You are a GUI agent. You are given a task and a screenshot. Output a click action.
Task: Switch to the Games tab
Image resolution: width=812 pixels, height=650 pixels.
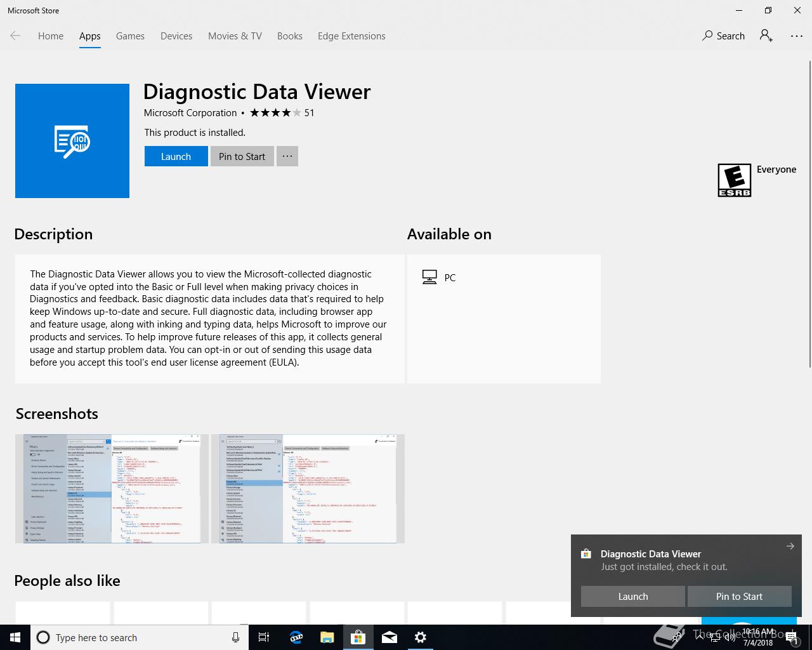(x=130, y=36)
